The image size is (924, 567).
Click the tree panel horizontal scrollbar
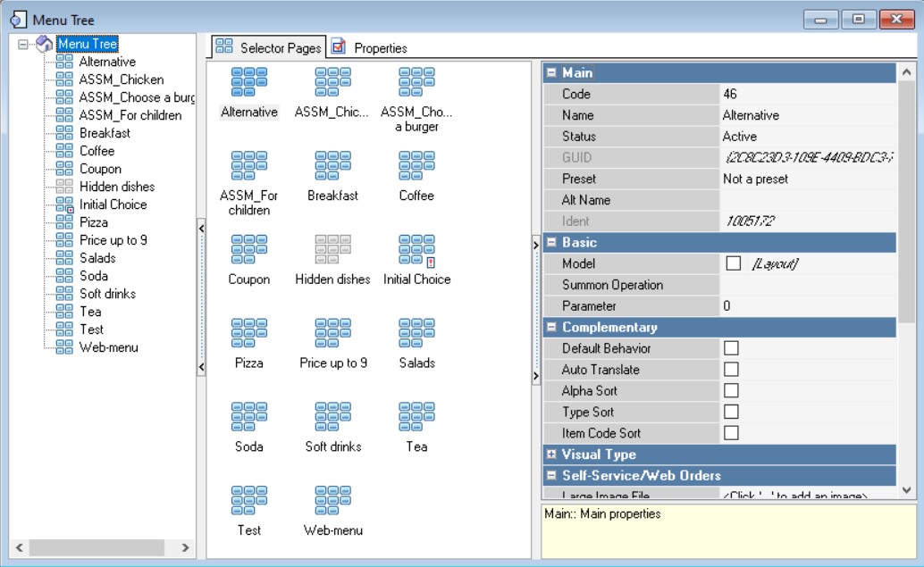(x=89, y=547)
